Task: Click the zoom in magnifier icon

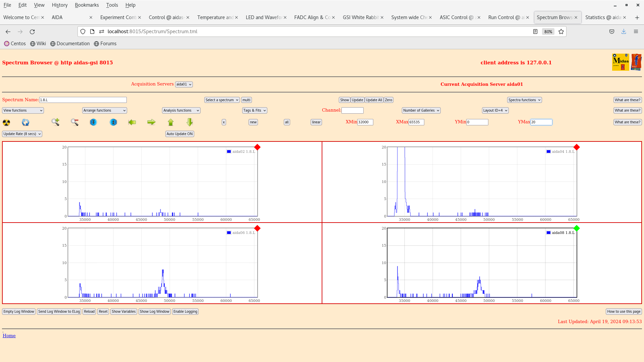Action: point(55,122)
